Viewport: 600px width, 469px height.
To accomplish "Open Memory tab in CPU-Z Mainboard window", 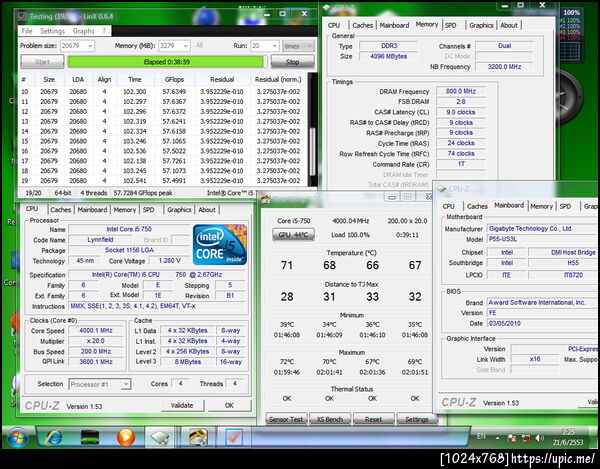I will click(541, 206).
